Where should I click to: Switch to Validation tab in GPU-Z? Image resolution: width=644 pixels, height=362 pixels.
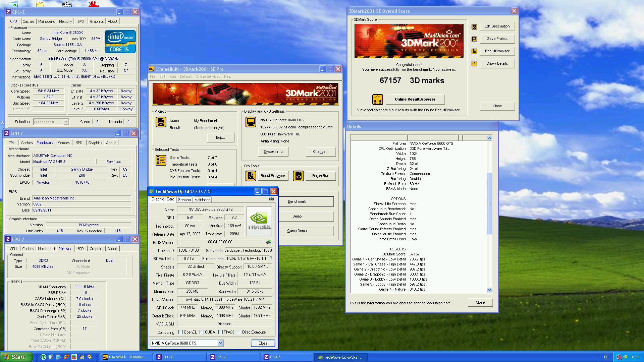pyautogui.click(x=203, y=200)
